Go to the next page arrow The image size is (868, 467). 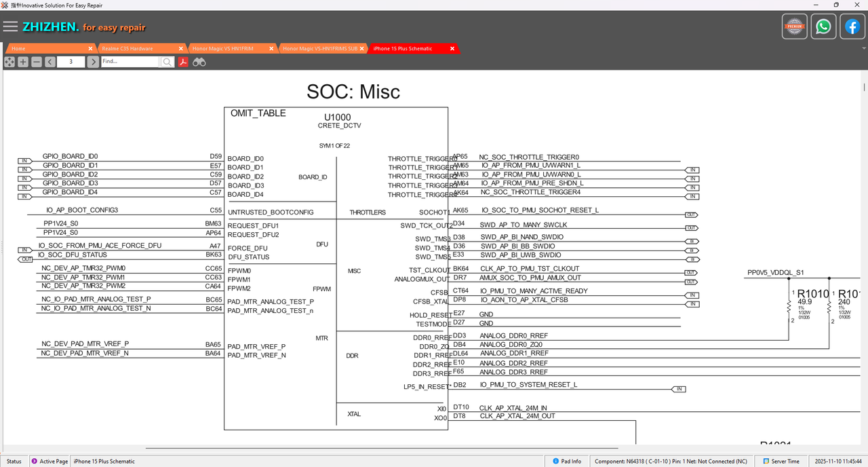pyautogui.click(x=93, y=62)
